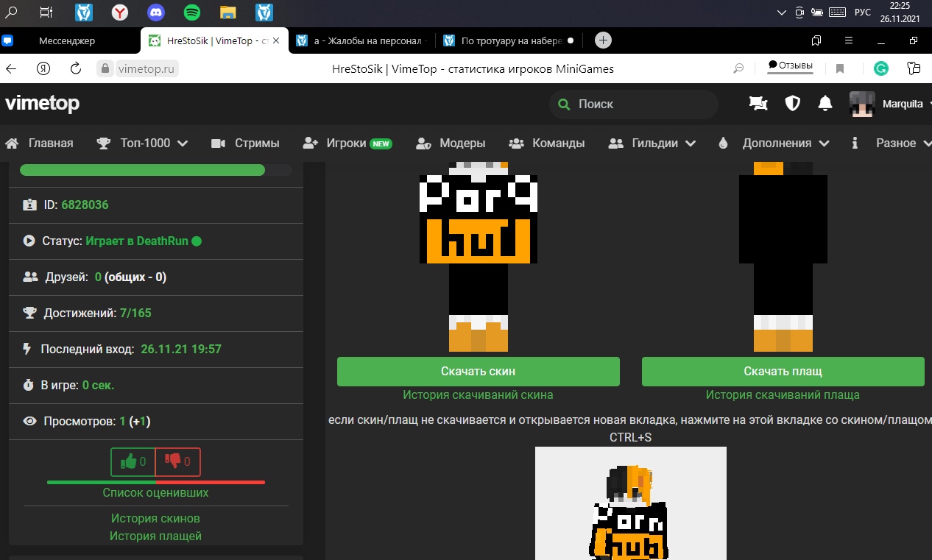Open a new browser tab with plus
Viewport: 932px width, 560px height.
603,40
